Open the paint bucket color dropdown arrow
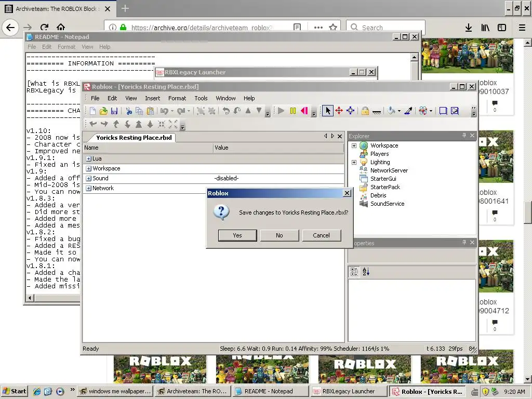 click(x=399, y=111)
